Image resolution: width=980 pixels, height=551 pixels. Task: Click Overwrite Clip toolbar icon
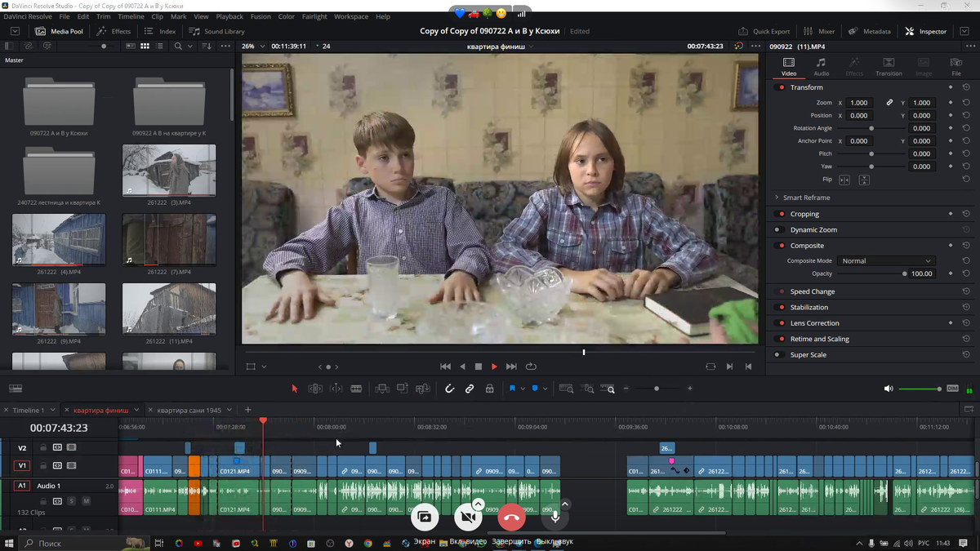pyautogui.click(x=402, y=389)
